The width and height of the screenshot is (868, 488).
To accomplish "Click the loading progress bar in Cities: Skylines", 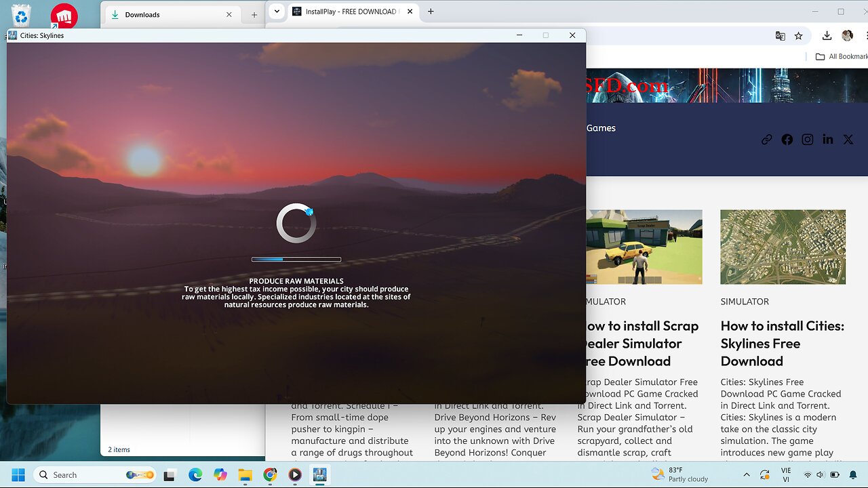I will point(296,259).
